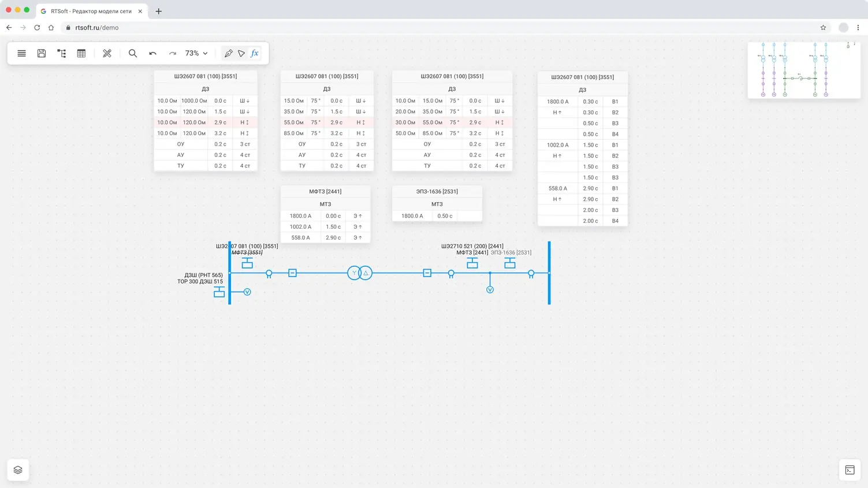The height and width of the screenshot is (488, 868).
Task: Click the network minimap thumbnail
Action: (x=803, y=70)
